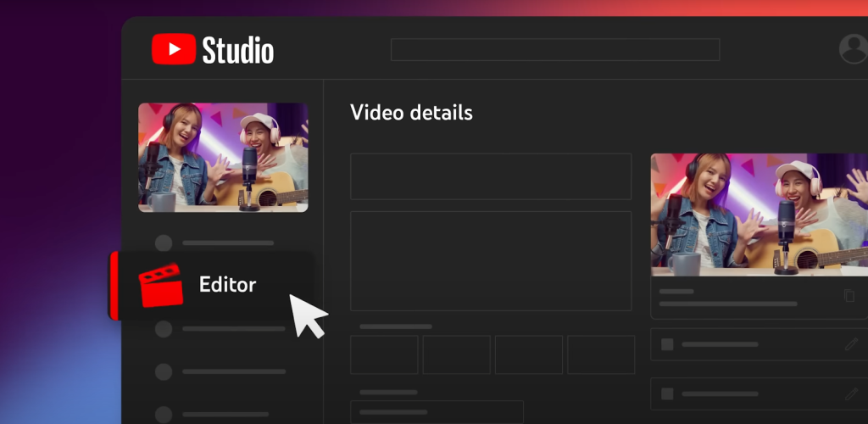Click the Video details heading
The height and width of the screenshot is (424, 868).
pos(411,113)
